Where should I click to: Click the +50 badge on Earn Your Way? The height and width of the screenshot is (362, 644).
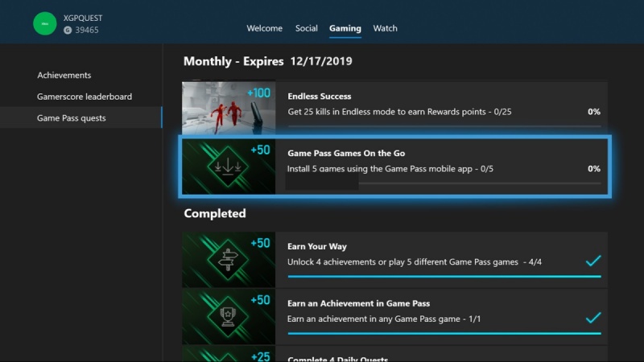[260, 243]
